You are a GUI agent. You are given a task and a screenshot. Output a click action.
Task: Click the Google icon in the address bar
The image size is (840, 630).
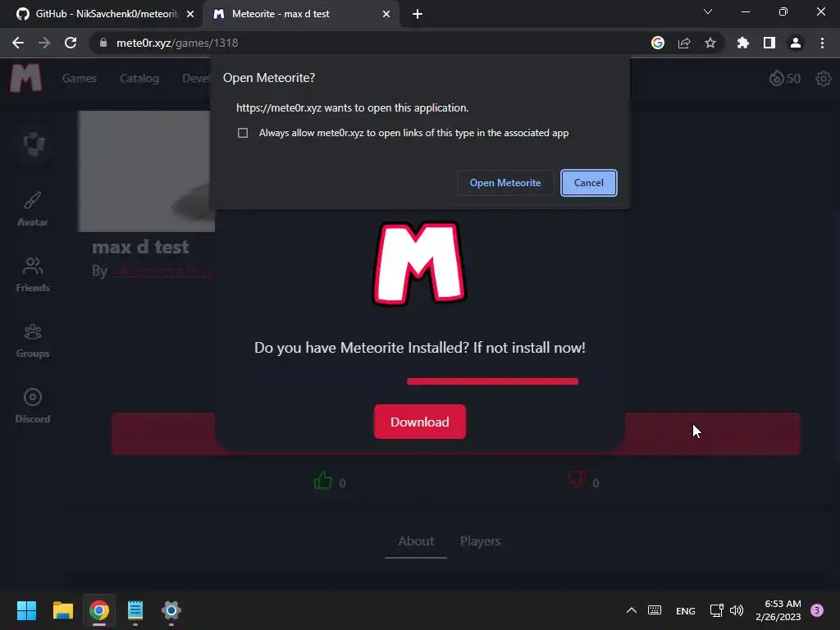pyautogui.click(x=657, y=43)
